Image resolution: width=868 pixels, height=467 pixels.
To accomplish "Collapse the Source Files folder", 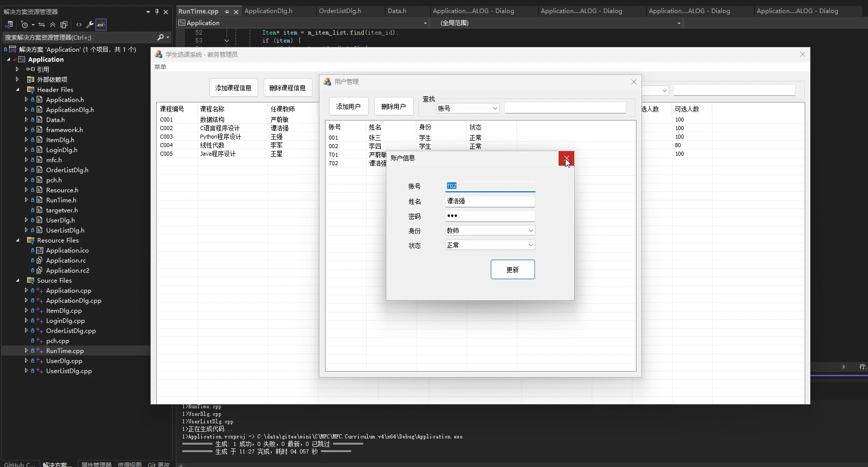I will point(18,280).
